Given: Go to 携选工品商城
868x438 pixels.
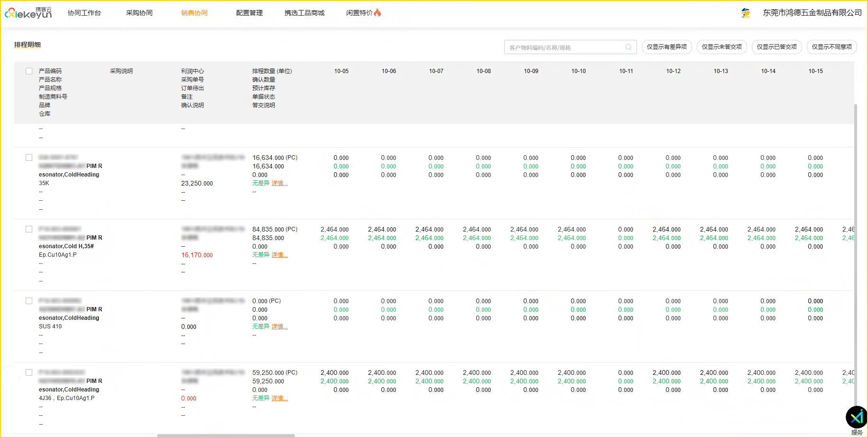Looking at the screenshot, I should (x=305, y=13).
